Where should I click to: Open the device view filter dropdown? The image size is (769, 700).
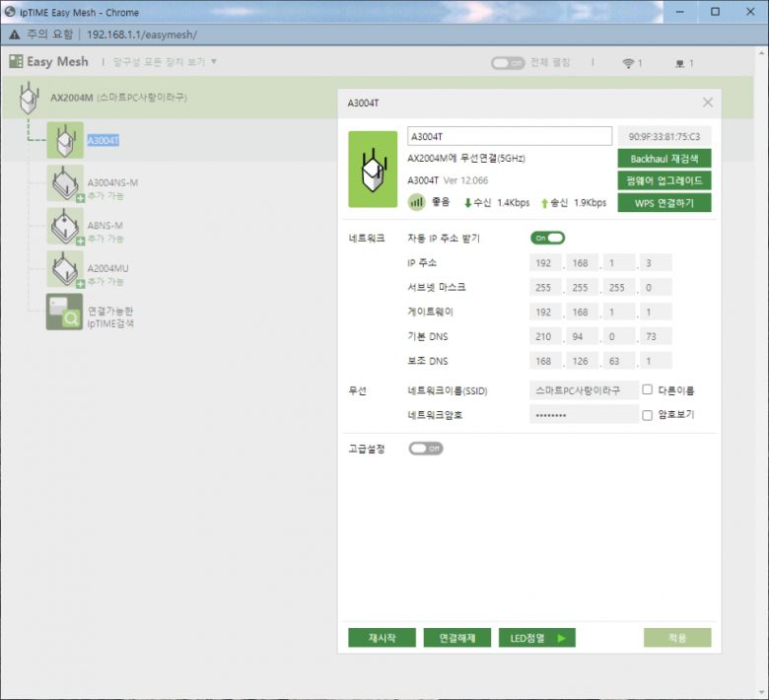coord(165,62)
